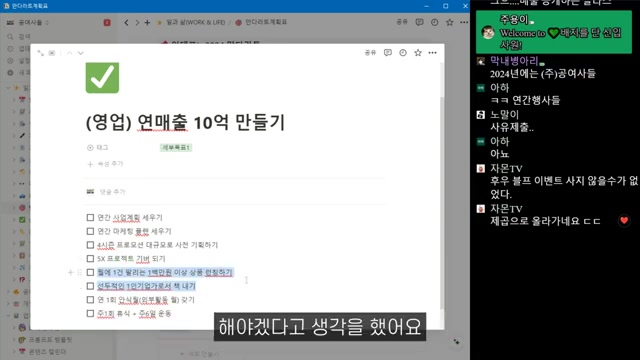Click the chat username 막내병아리
The height and width of the screenshot is (360, 640).
click(x=514, y=61)
